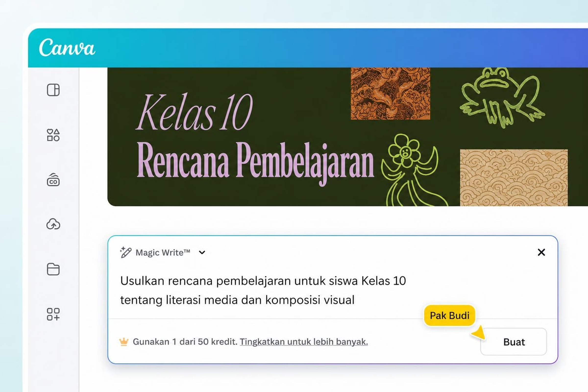Select the orange batik pattern image
This screenshot has width=588, height=392.
click(390, 94)
